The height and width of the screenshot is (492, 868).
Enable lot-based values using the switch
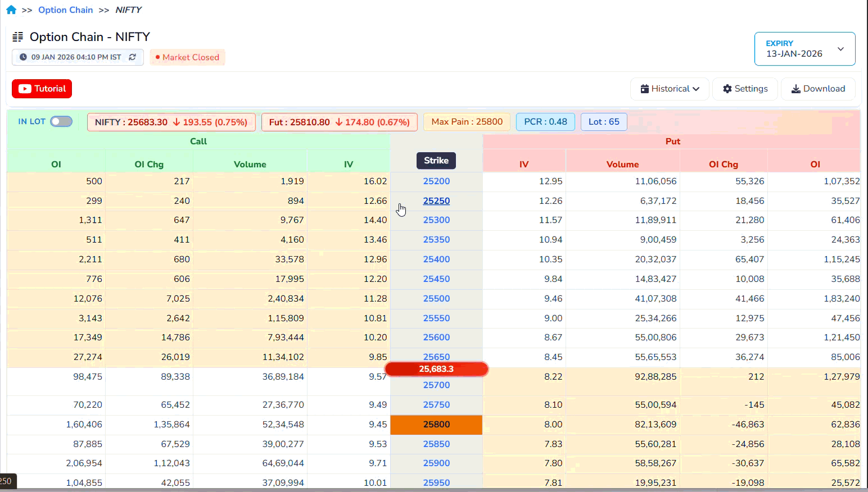pos(61,121)
